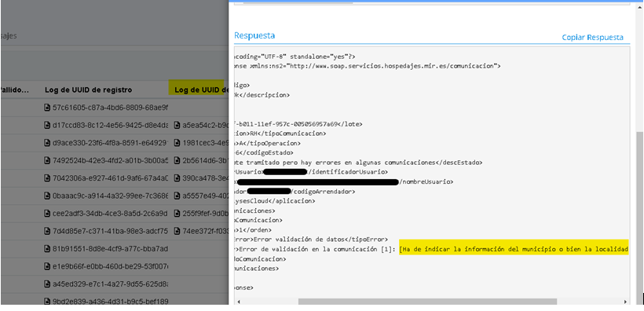Click the response scrollbar left arrow
Viewport: 644px width, 311px height.
coord(239,302)
